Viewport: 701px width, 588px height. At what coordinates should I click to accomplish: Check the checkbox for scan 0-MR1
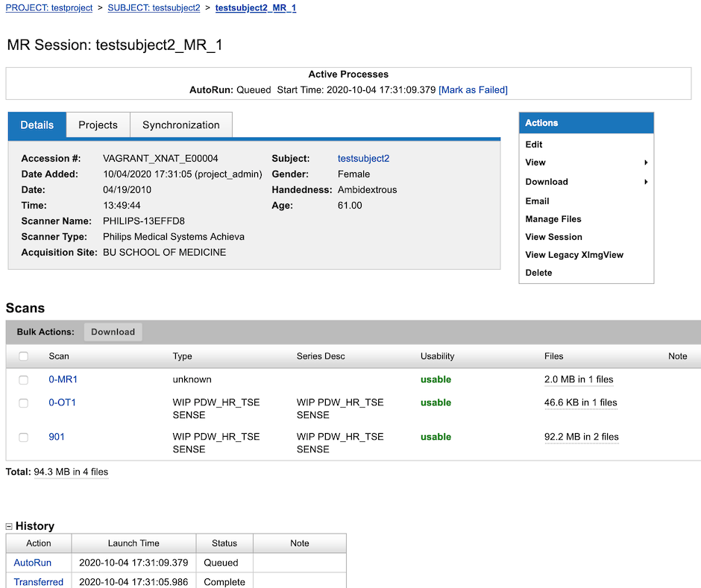23,379
